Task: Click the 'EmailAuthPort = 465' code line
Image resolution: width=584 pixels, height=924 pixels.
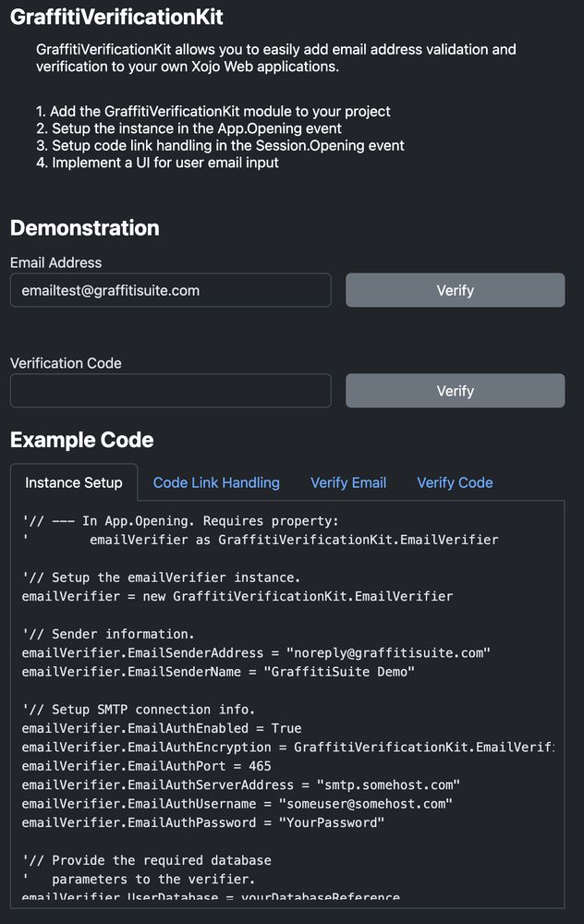Action: 146,766
